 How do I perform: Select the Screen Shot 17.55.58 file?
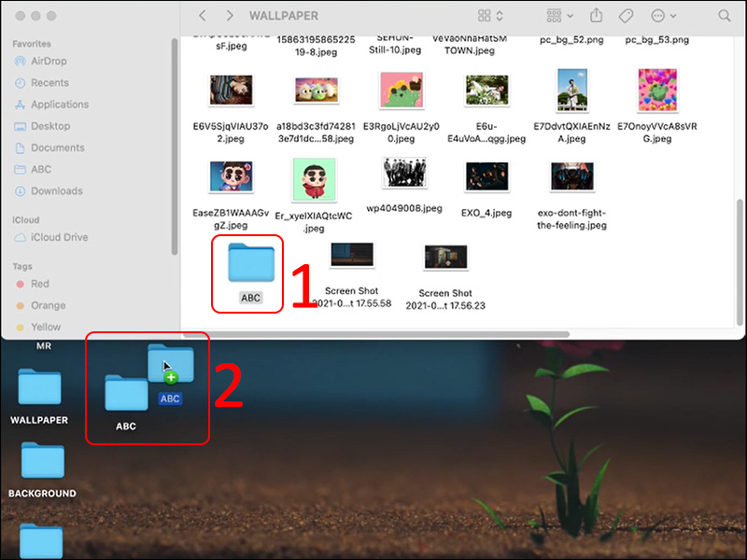(352, 254)
